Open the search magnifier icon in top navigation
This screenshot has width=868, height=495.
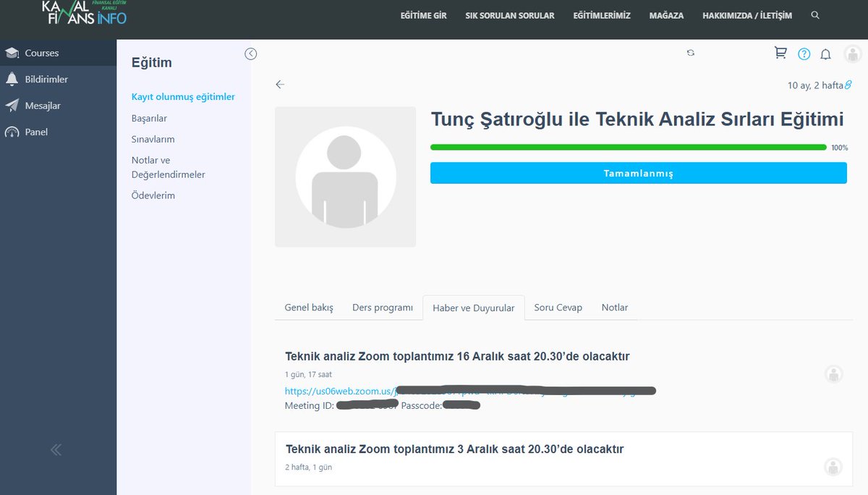(815, 15)
